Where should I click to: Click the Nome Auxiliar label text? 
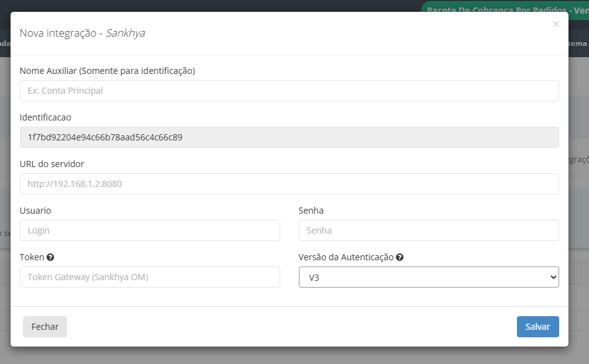107,71
